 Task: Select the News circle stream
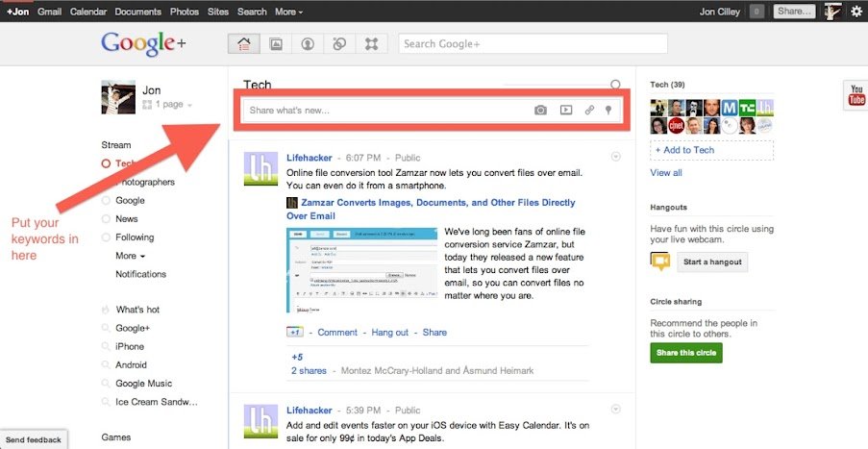[x=126, y=218]
